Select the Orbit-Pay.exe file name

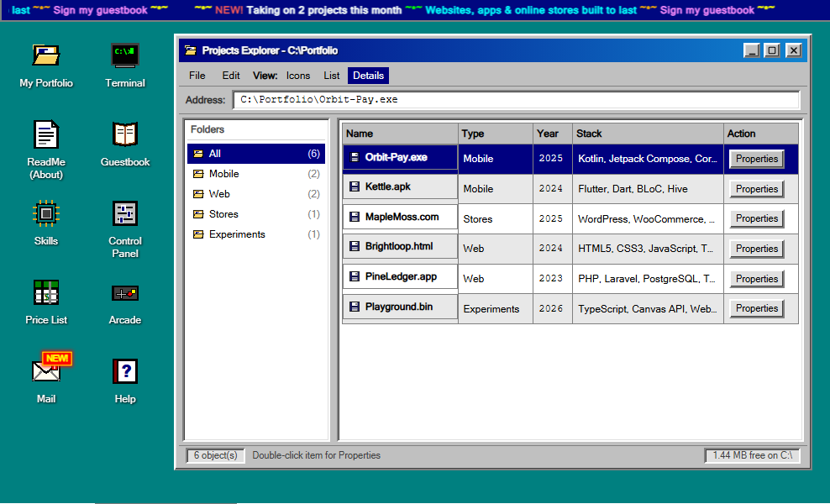[x=396, y=157]
